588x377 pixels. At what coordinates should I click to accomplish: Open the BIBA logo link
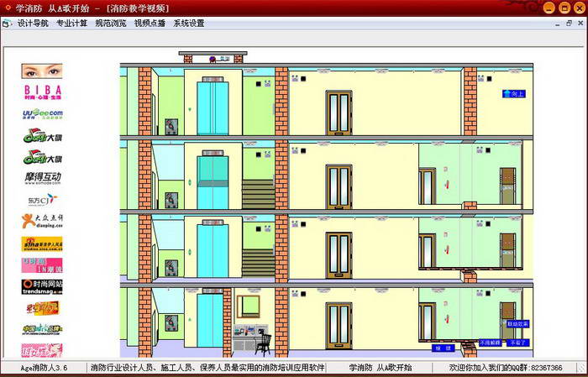[42, 92]
